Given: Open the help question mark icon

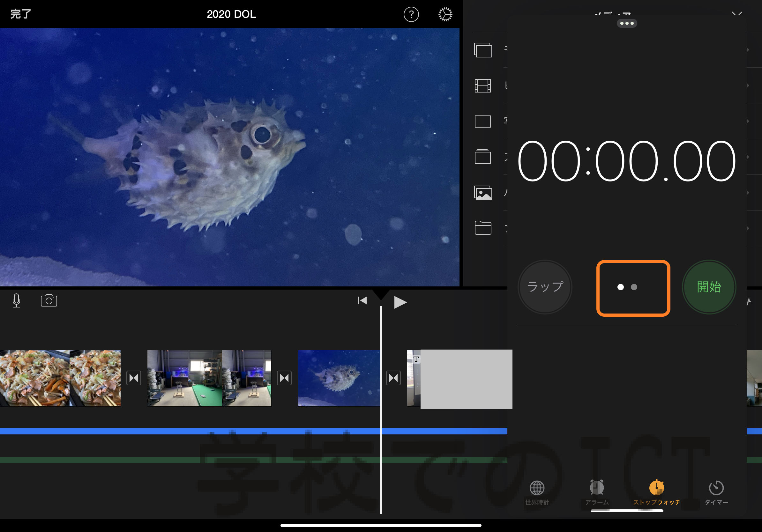Looking at the screenshot, I should click(x=411, y=14).
